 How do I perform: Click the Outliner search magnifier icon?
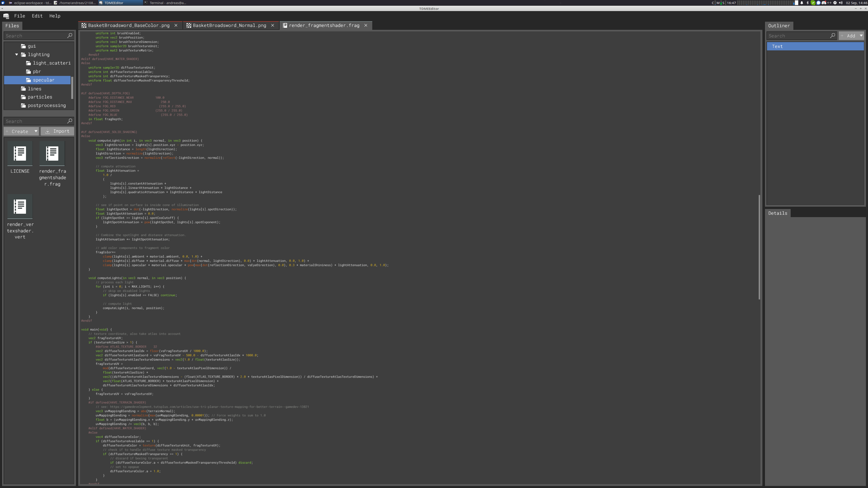[x=833, y=36]
